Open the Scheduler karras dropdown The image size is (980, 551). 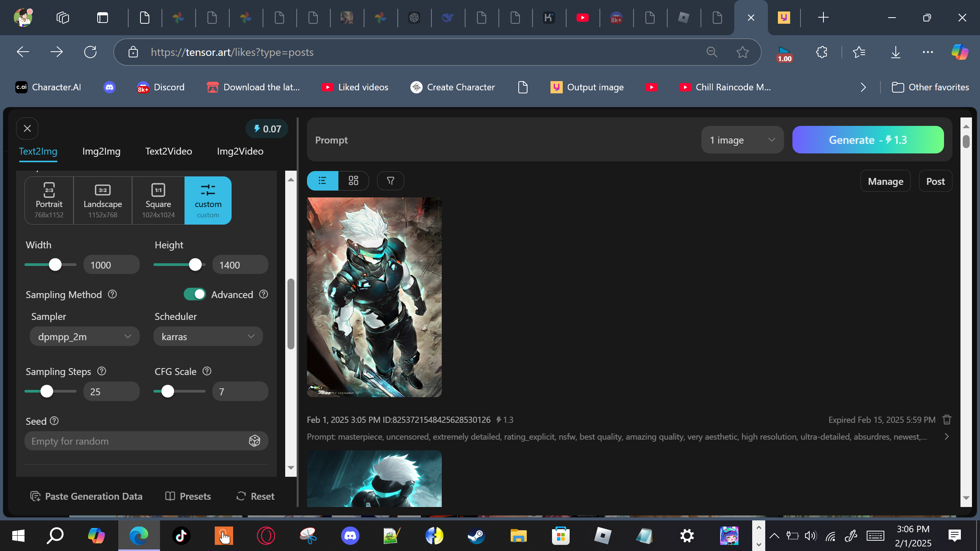tap(208, 336)
